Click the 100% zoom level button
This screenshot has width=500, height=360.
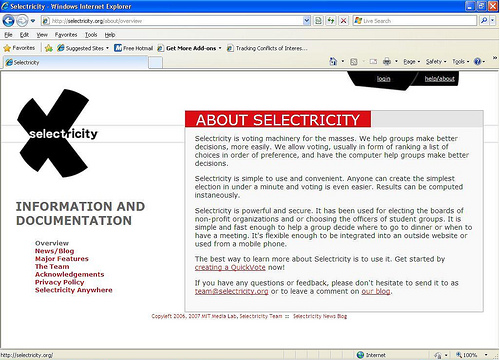[x=467, y=355]
